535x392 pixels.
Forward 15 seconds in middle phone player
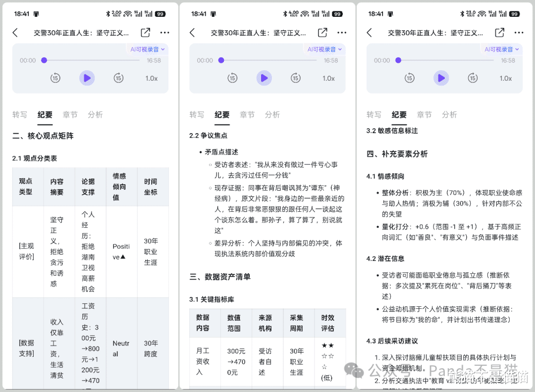[x=295, y=78]
